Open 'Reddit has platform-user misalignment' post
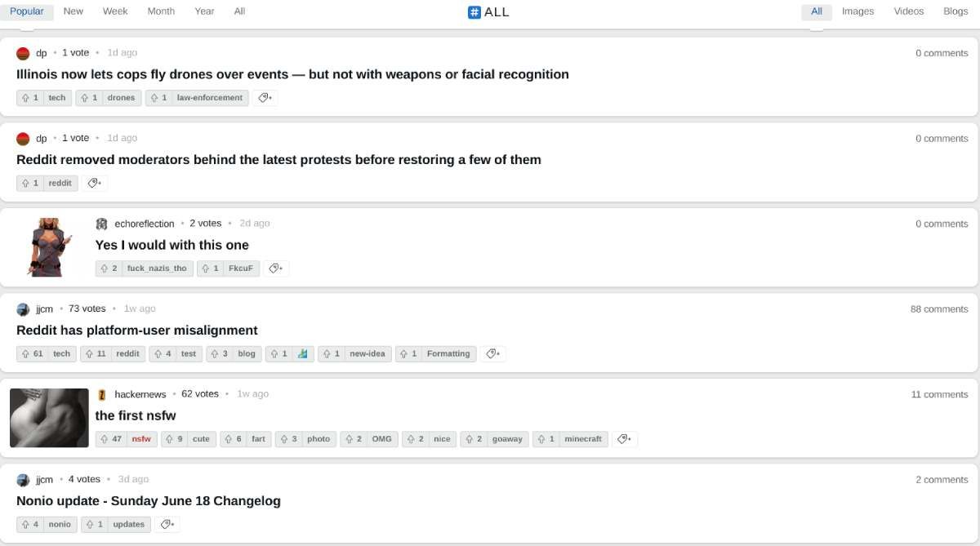This screenshot has height=546, width=980. (x=137, y=331)
